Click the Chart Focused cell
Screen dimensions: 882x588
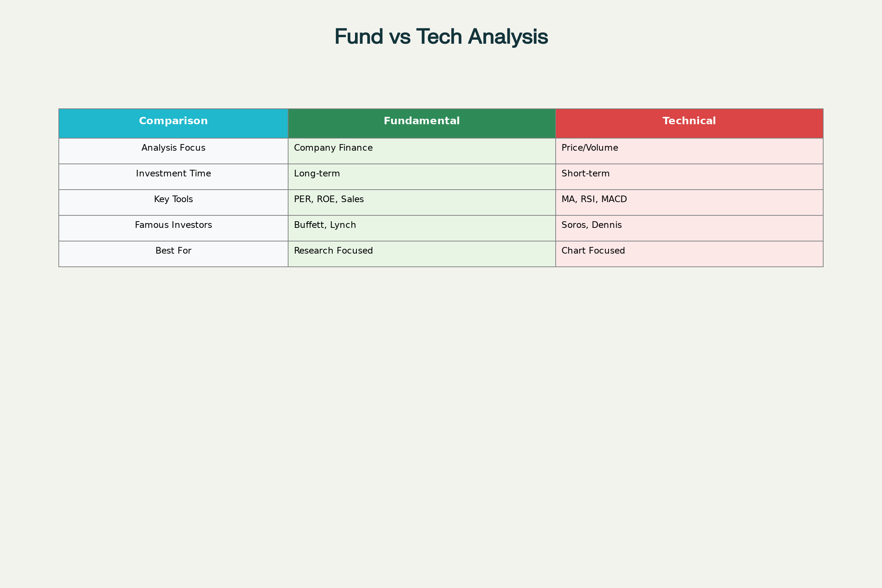(689, 254)
